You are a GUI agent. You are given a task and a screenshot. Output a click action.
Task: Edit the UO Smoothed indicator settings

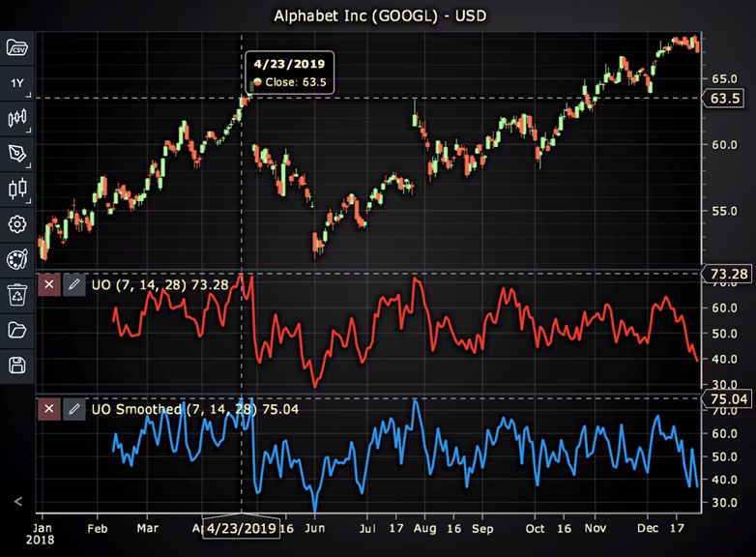tap(73, 409)
